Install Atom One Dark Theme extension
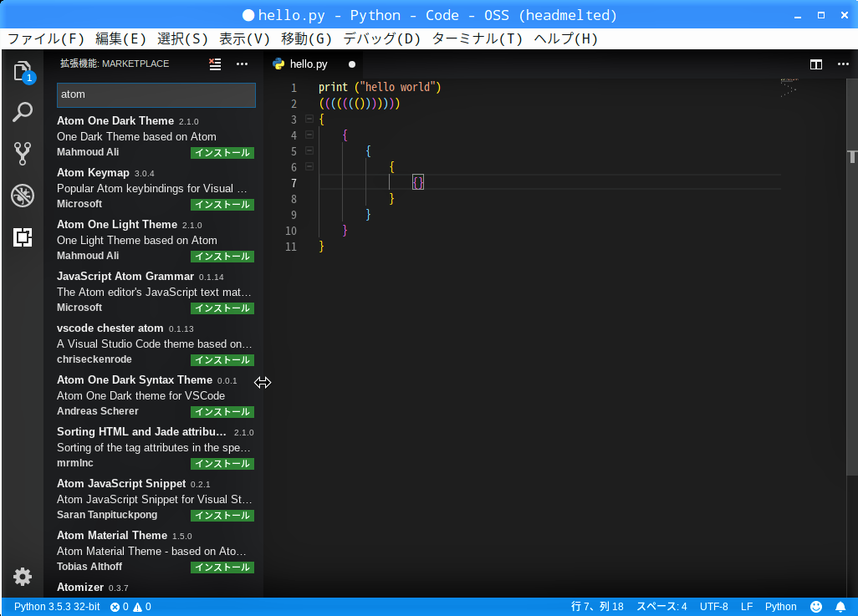858x616 pixels. tap(222, 153)
